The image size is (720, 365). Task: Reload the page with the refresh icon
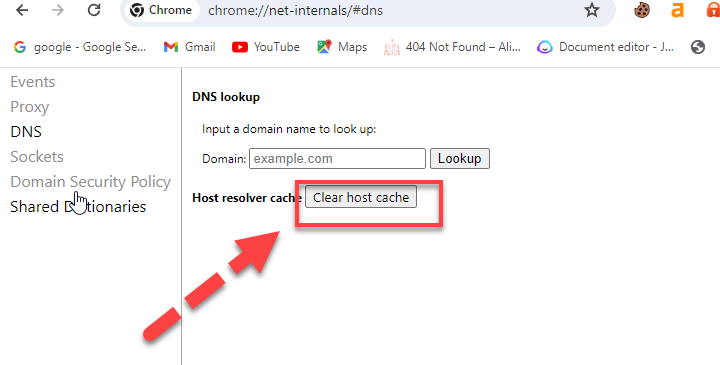94,10
